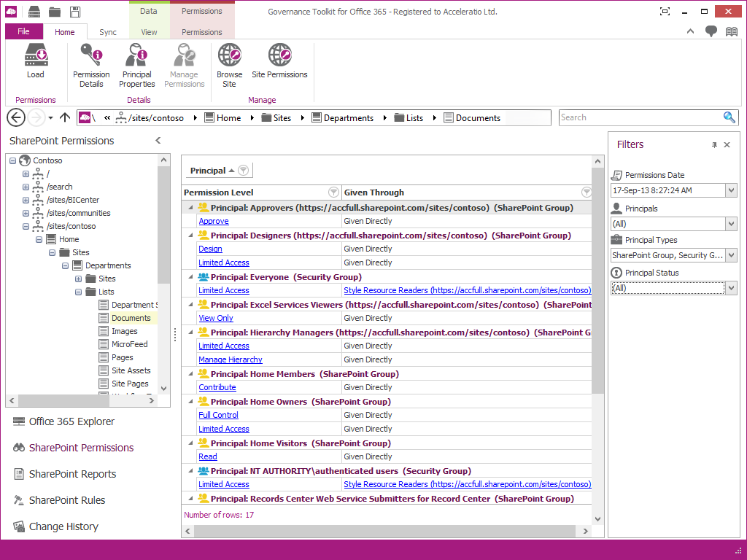Open the Principal Types dropdown

pyautogui.click(x=731, y=255)
